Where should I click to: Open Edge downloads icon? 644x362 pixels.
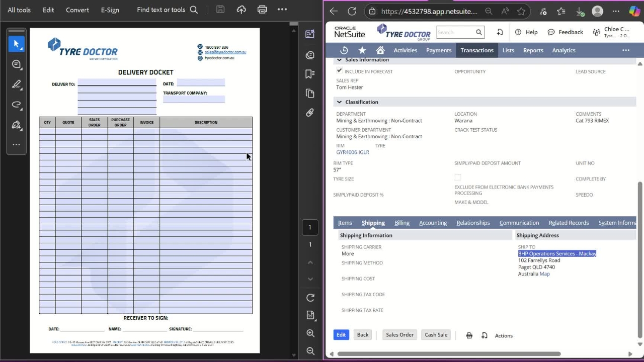[580, 11]
